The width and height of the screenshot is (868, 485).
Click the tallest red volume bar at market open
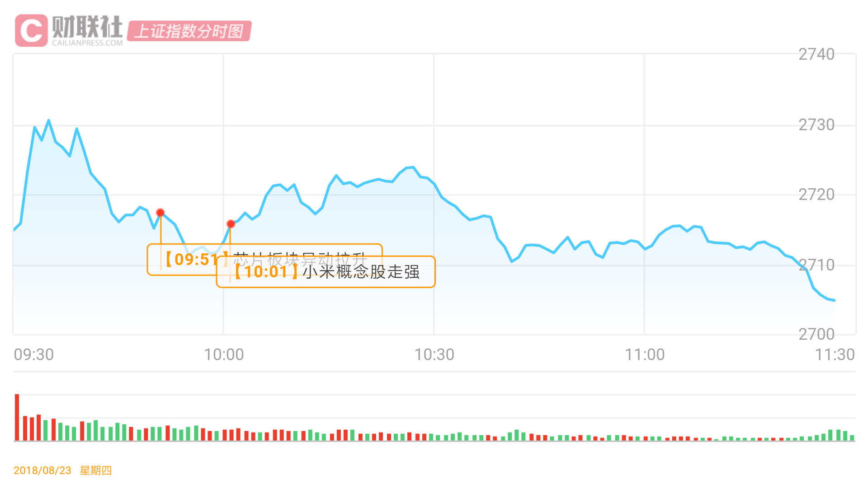[17, 417]
